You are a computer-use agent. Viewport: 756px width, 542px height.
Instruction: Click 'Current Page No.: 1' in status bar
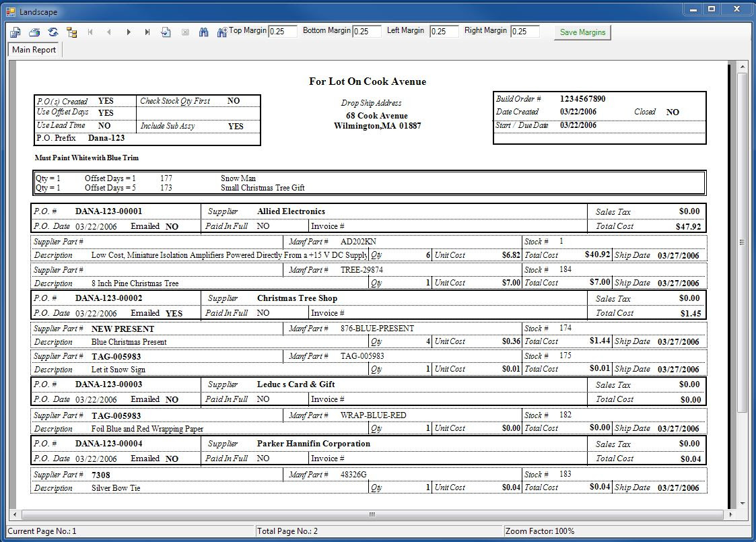(x=42, y=531)
